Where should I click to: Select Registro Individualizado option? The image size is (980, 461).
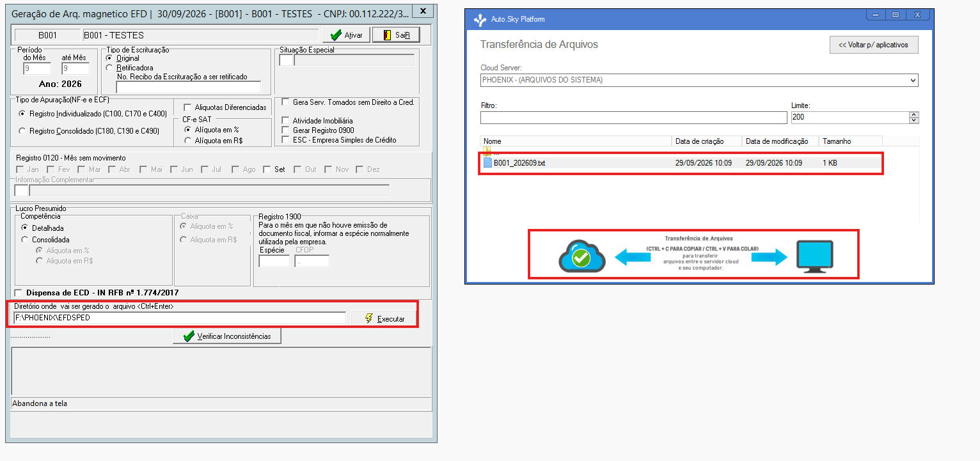(23, 114)
